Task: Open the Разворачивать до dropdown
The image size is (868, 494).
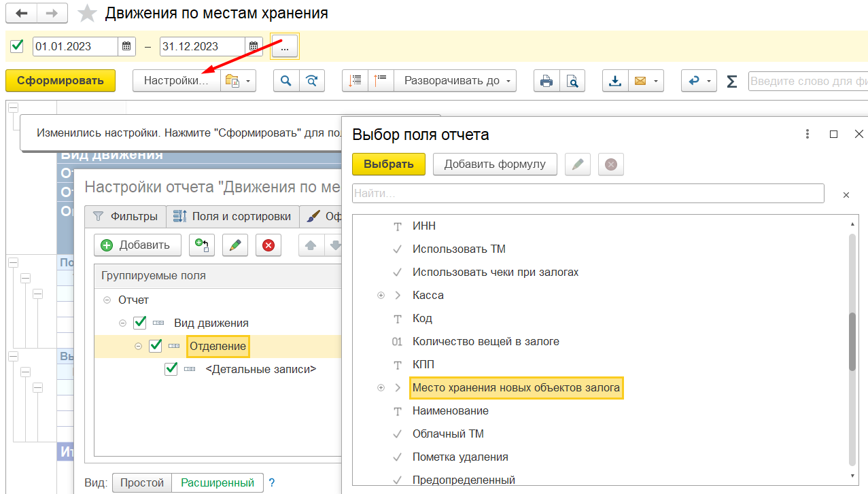Action: [x=455, y=81]
